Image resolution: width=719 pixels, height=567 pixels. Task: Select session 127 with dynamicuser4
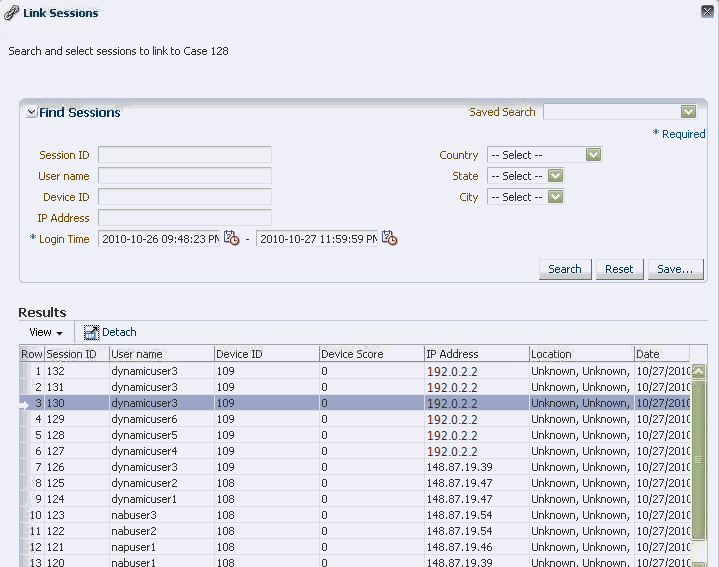point(355,451)
